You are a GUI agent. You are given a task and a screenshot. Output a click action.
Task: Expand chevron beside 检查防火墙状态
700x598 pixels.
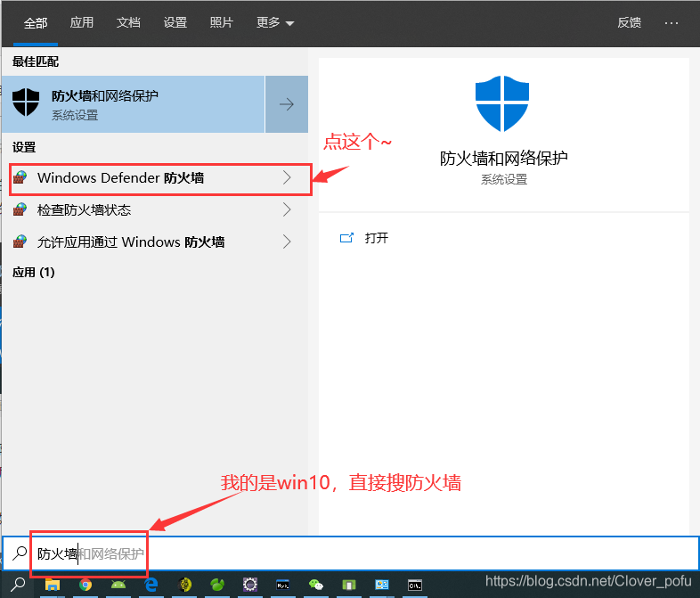coord(287,210)
